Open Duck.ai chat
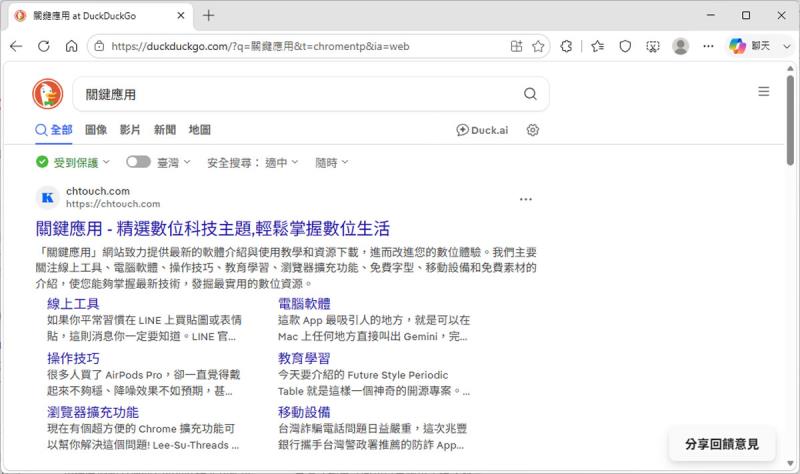800x474 pixels. 482,130
